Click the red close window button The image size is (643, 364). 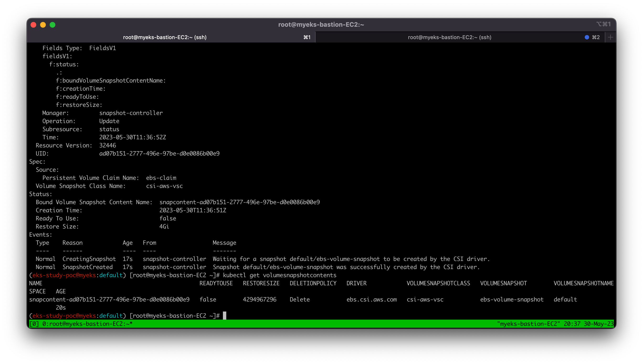point(33,25)
